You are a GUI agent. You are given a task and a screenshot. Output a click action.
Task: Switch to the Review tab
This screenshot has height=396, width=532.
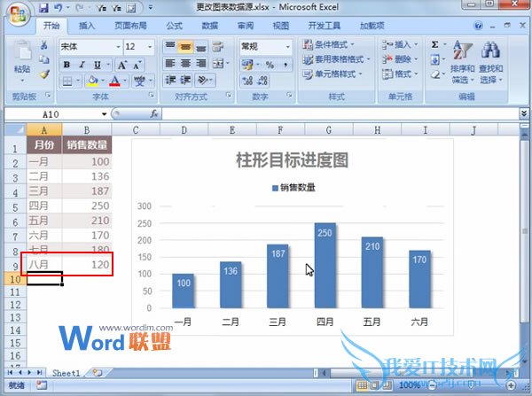tap(246, 26)
